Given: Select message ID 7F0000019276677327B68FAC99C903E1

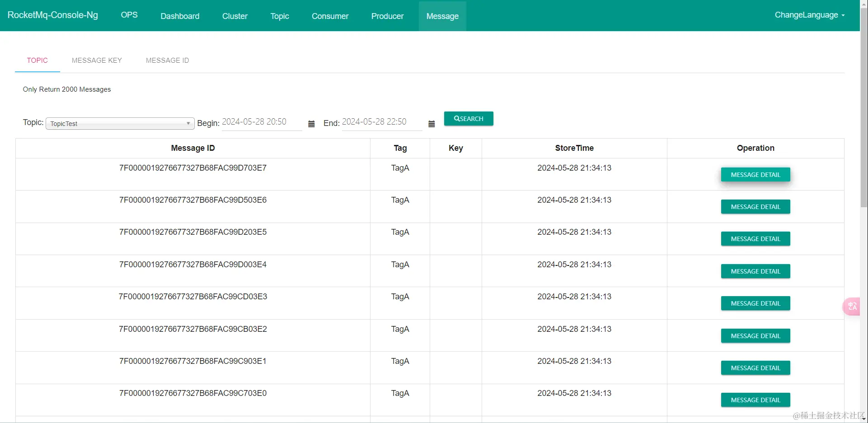Looking at the screenshot, I should (193, 361).
